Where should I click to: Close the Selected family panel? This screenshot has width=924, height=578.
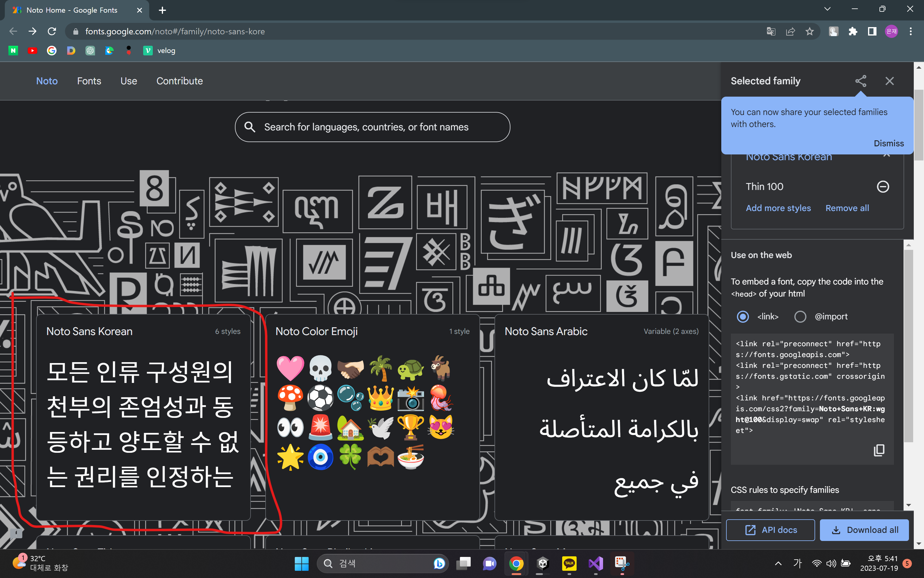click(x=890, y=81)
